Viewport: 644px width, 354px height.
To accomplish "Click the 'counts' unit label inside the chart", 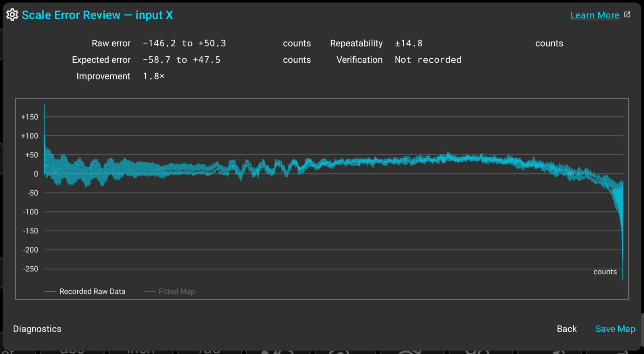I will [x=605, y=272].
